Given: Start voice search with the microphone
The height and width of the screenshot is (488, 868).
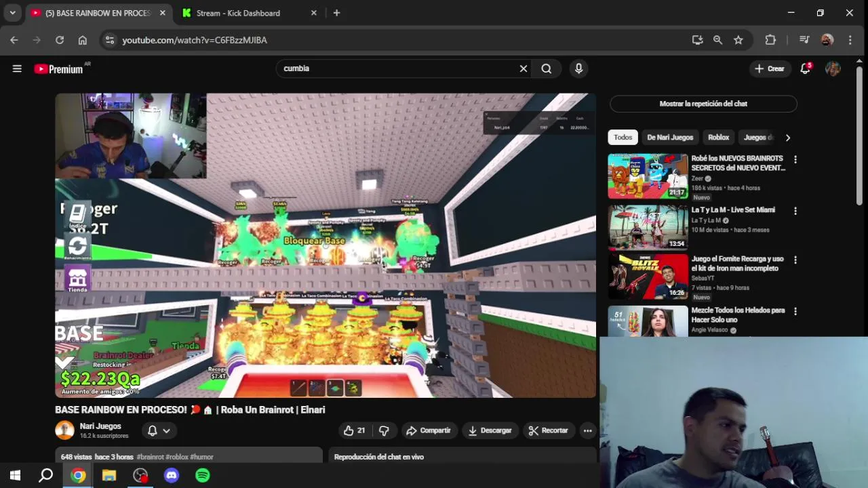Looking at the screenshot, I should coord(578,68).
